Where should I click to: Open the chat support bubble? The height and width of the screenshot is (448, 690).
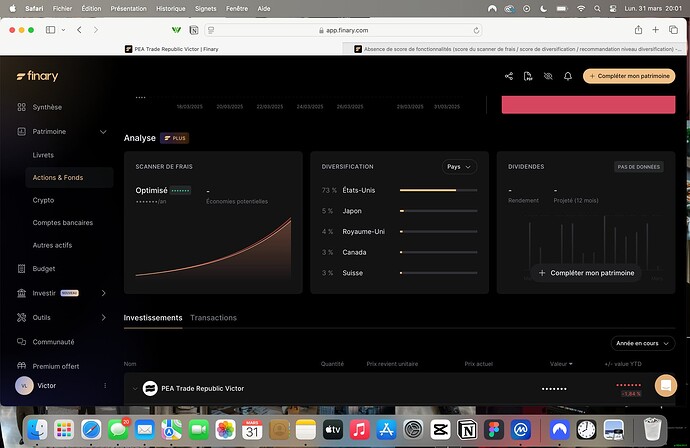[666, 386]
